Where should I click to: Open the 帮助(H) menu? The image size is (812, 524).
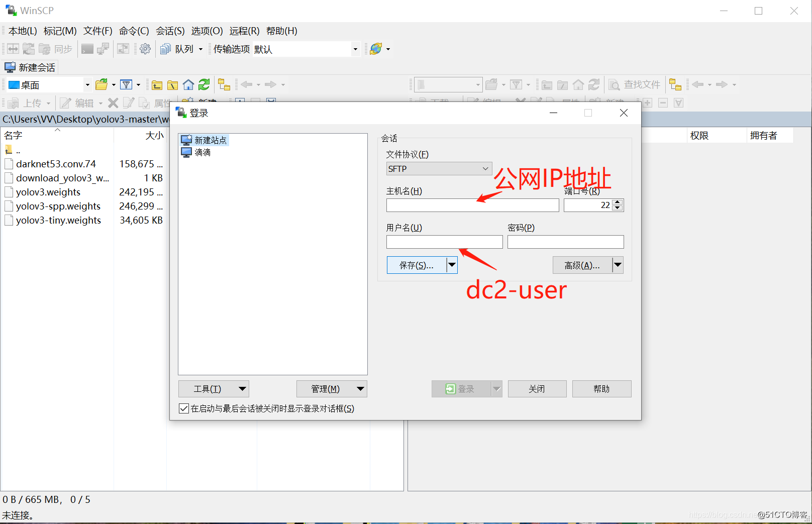[x=282, y=31]
